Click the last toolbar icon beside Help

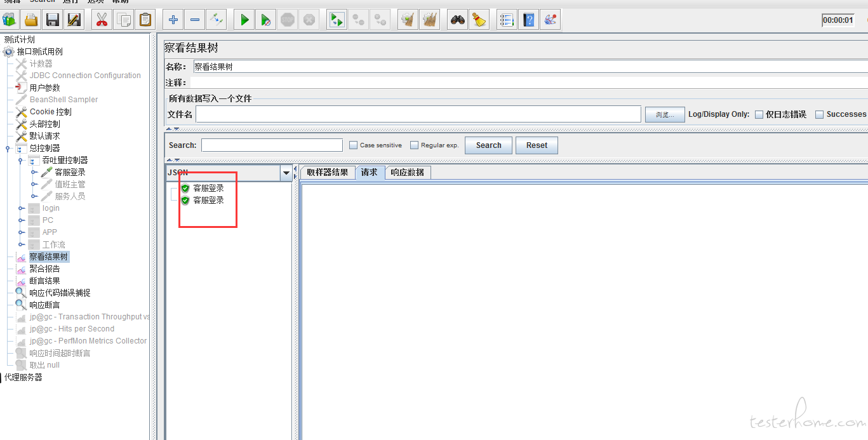(550, 20)
